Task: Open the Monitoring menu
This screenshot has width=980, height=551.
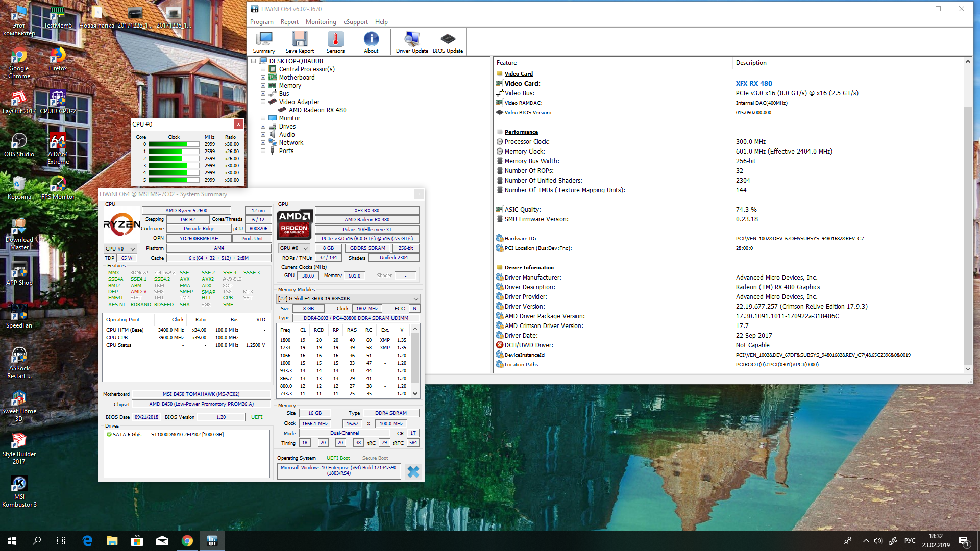Action: coord(321,22)
